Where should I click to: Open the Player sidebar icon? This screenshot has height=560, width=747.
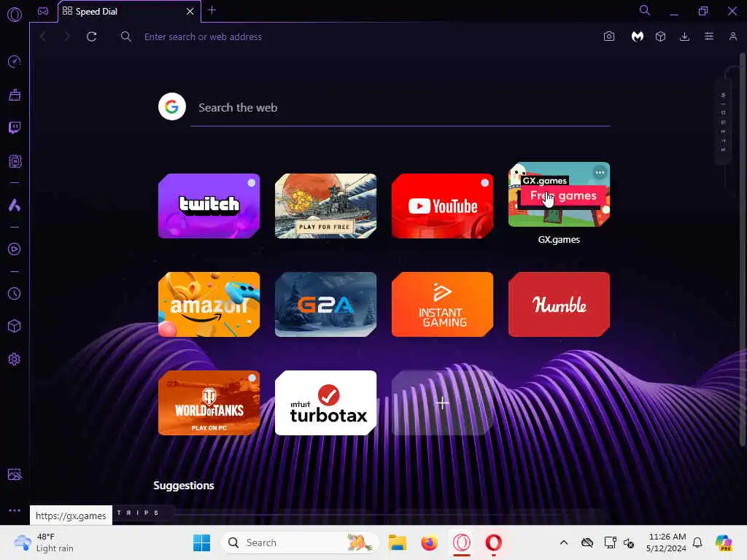point(15,249)
